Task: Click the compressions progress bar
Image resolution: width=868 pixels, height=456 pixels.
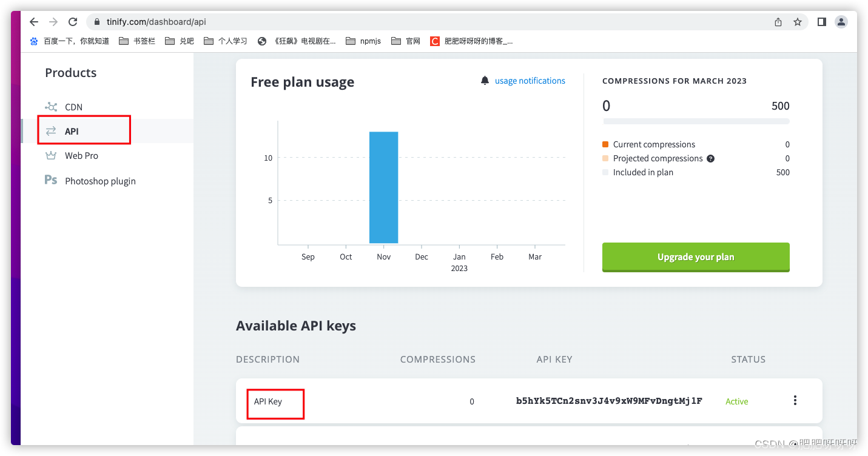Action: [696, 121]
